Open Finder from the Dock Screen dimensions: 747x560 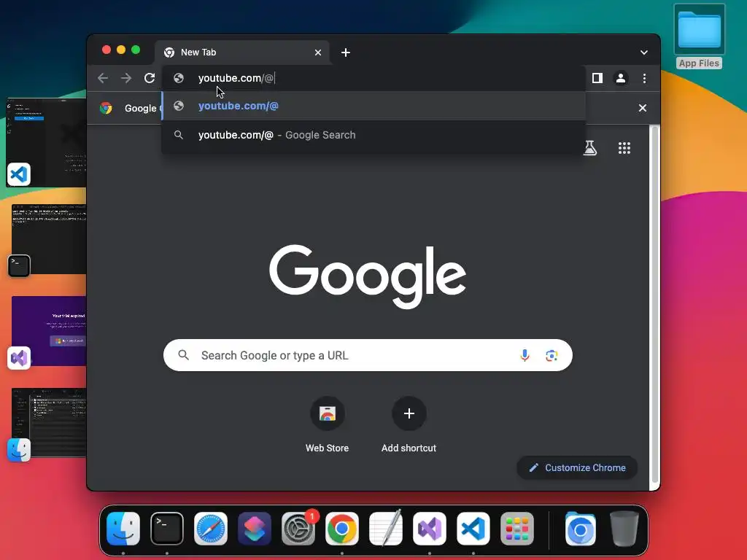point(123,529)
